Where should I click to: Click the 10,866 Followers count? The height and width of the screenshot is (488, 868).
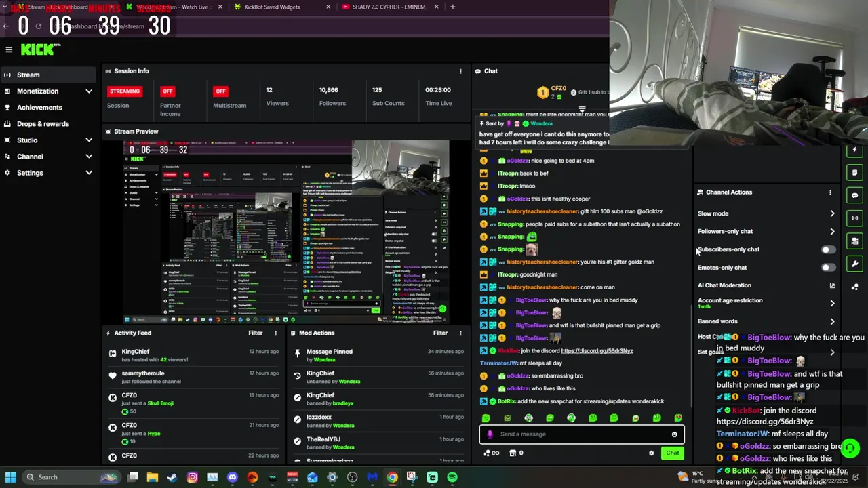(329, 90)
